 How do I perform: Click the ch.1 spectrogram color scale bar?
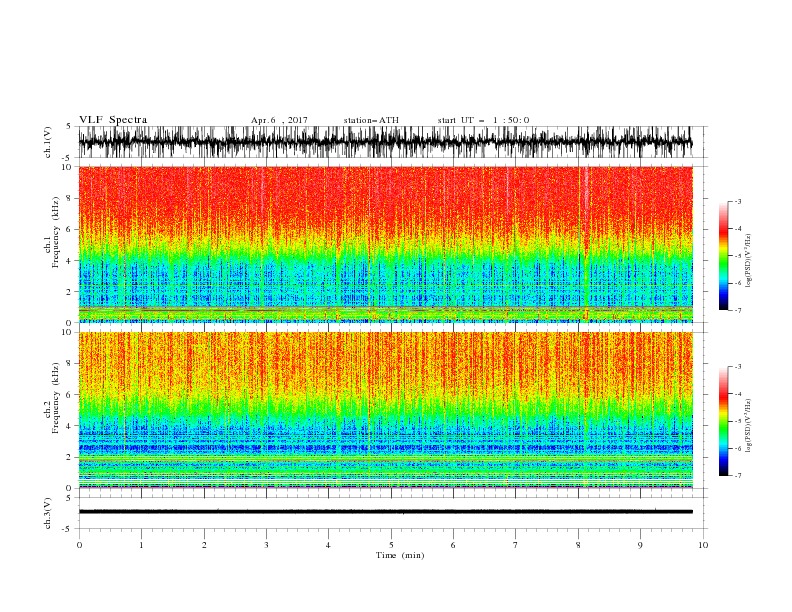pyautogui.click(x=723, y=256)
